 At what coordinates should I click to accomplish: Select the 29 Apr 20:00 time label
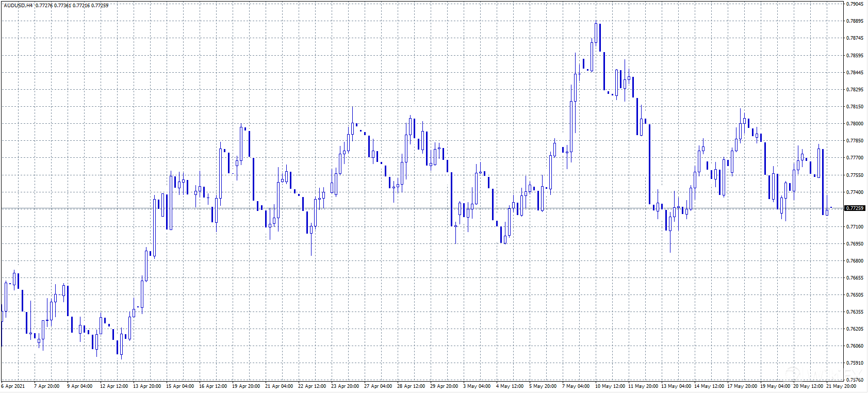point(444,386)
